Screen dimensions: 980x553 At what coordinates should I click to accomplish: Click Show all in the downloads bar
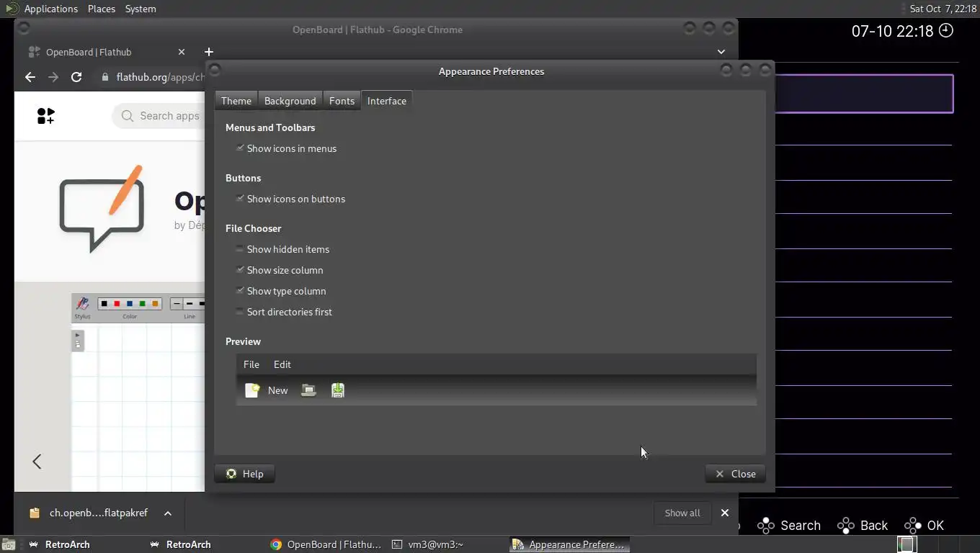coord(682,513)
